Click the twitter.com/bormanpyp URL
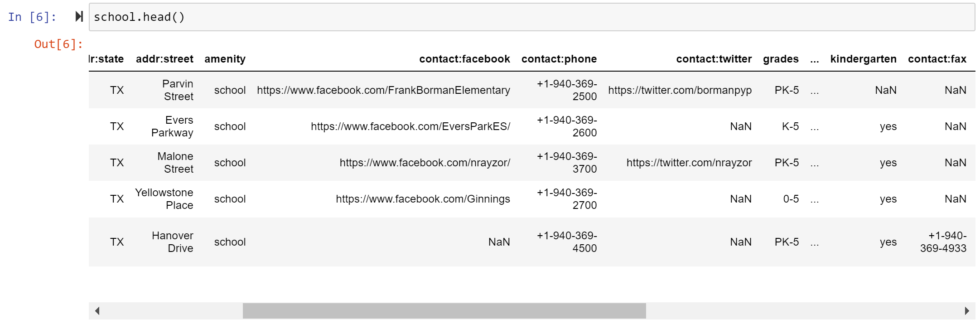Viewport: 980px width, 324px height. click(680, 90)
